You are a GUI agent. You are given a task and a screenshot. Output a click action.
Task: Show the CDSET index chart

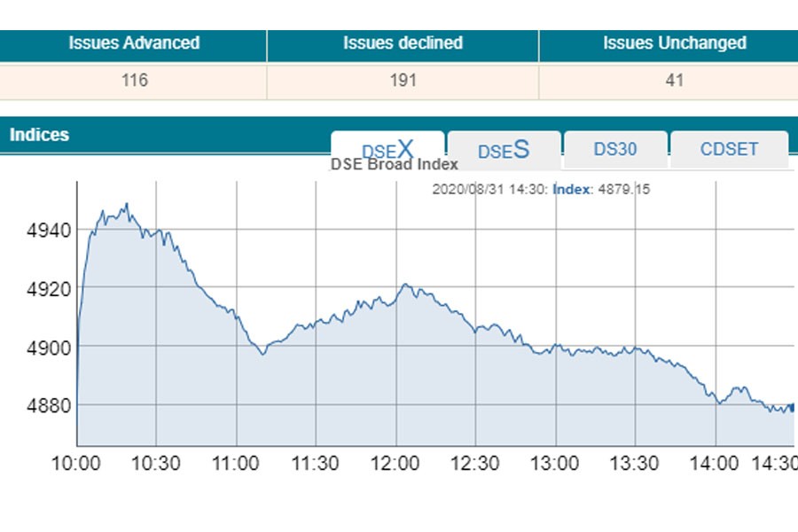pos(729,149)
